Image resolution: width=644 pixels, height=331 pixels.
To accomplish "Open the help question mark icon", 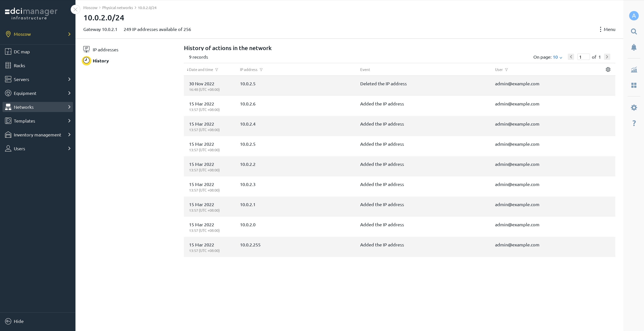I will tap(634, 123).
